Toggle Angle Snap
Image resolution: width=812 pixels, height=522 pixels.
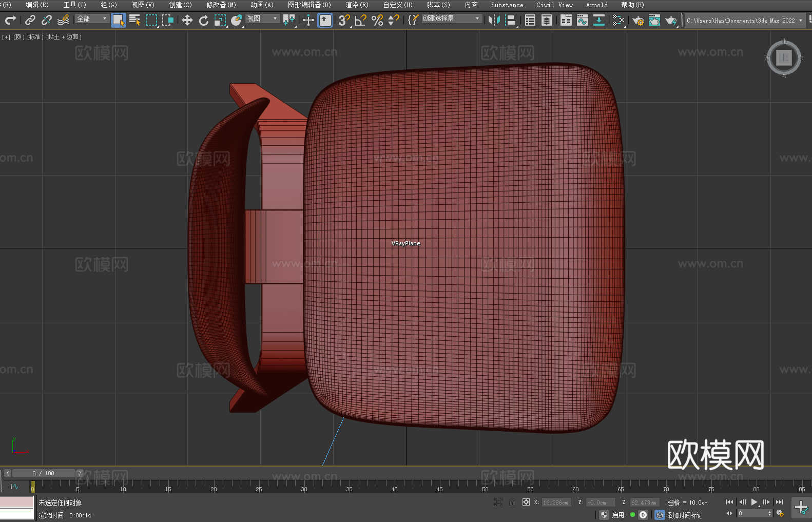coord(361,20)
